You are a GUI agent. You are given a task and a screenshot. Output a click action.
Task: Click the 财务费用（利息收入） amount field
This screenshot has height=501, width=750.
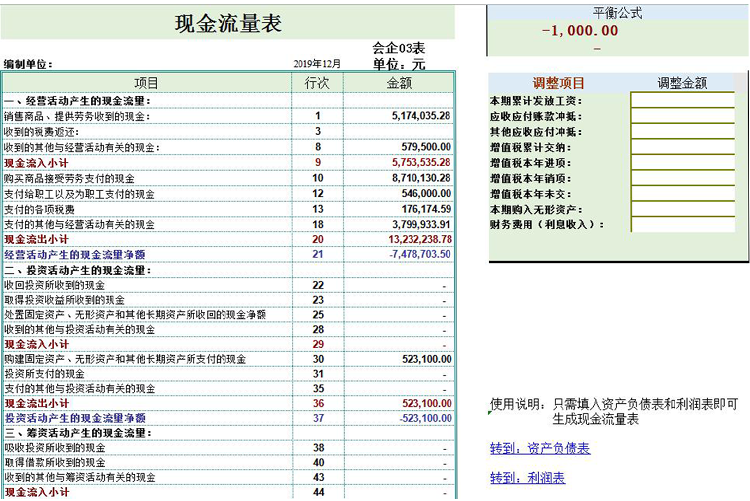pos(683,224)
